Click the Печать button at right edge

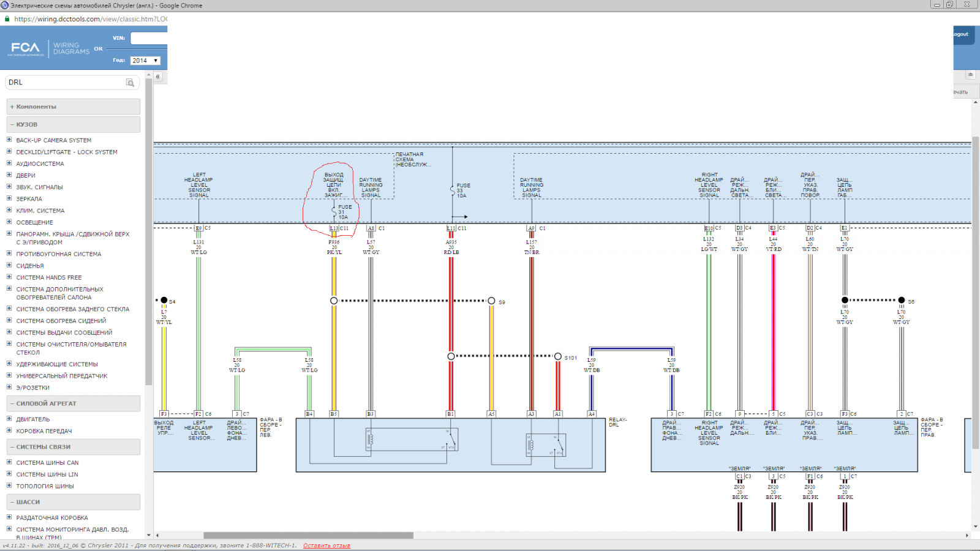coord(961,92)
